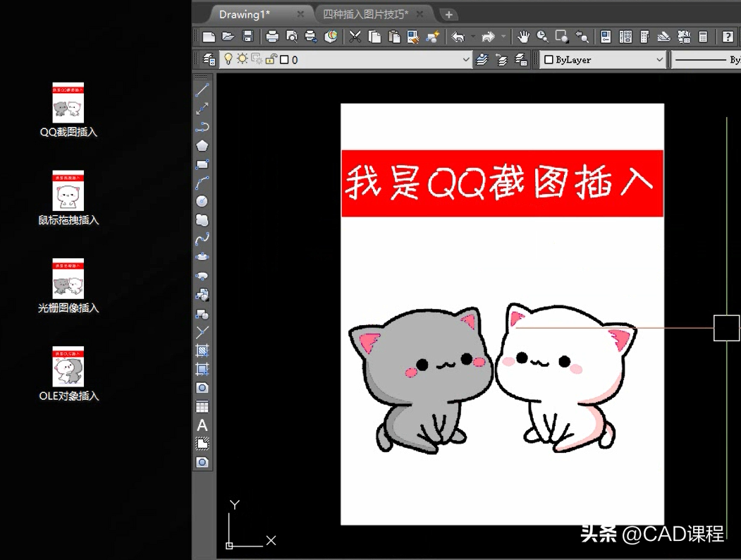Click the Undo arrow icon

[458, 37]
